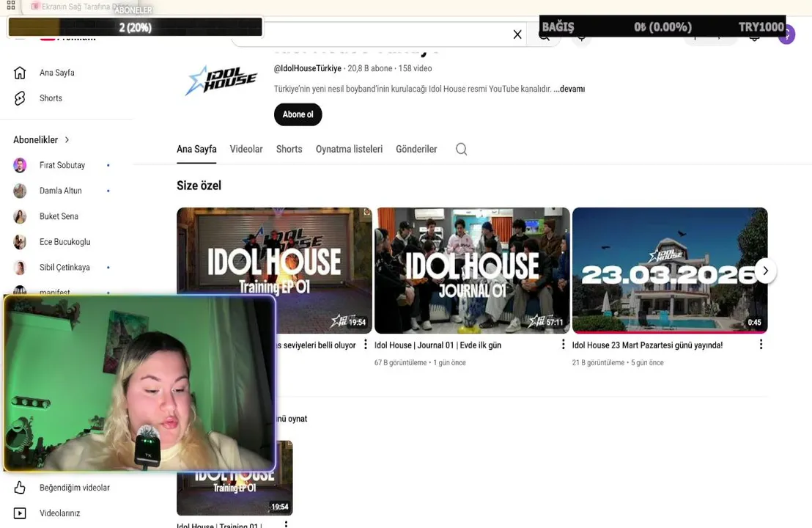This screenshot has height=528, width=812.
Task: Click the 158 video count text
Action: [x=415, y=68]
